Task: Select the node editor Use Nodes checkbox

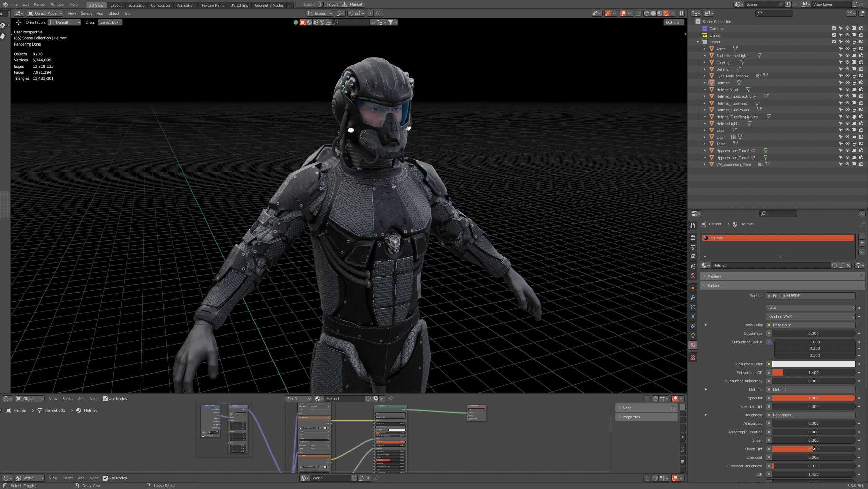Action: point(105,398)
